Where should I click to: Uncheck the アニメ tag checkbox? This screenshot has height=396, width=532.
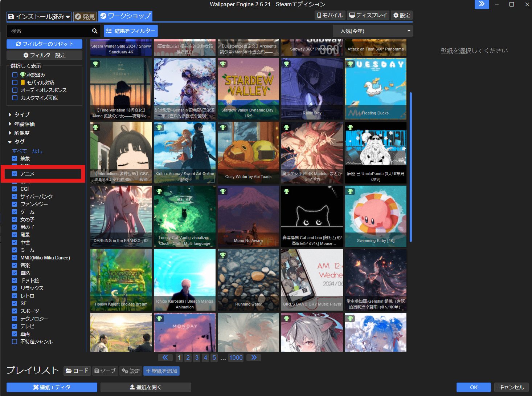(x=15, y=174)
